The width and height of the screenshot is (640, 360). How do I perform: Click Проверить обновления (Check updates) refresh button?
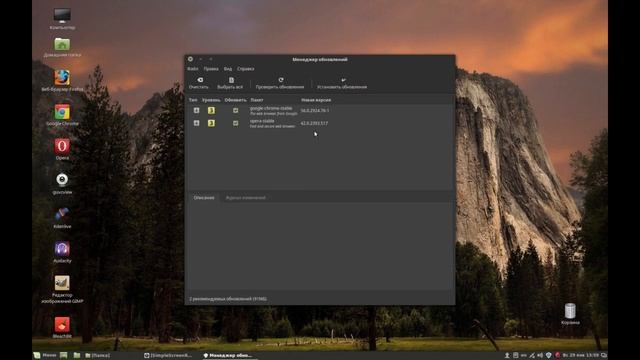point(280,83)
